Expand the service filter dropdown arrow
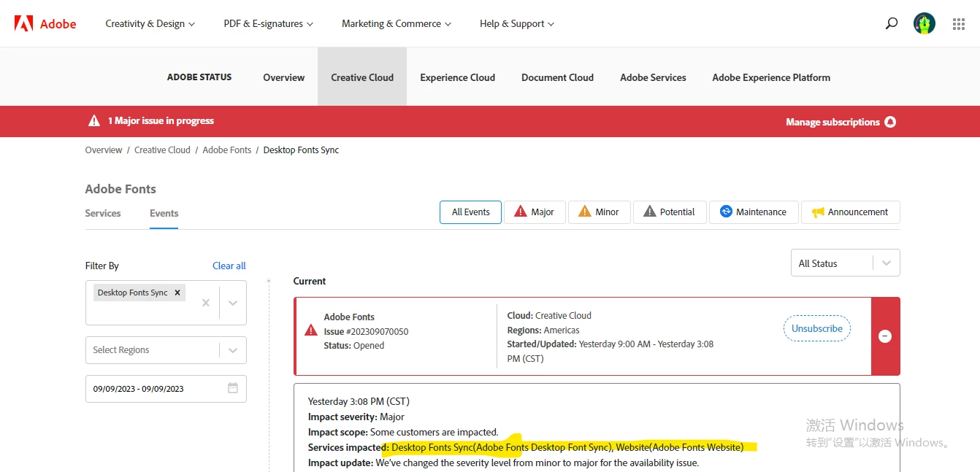This screenshot has width=980, height=472. [x=233, y=303]
